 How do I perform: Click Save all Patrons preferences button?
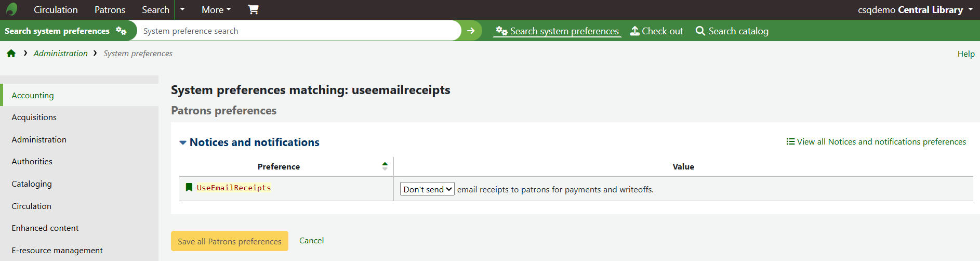coord(230,241)
